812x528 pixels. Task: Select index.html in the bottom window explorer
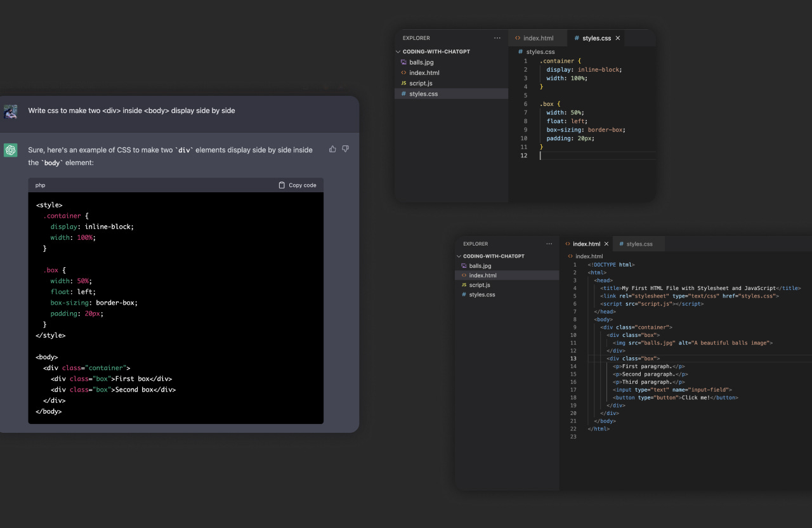tap(507, 275)
